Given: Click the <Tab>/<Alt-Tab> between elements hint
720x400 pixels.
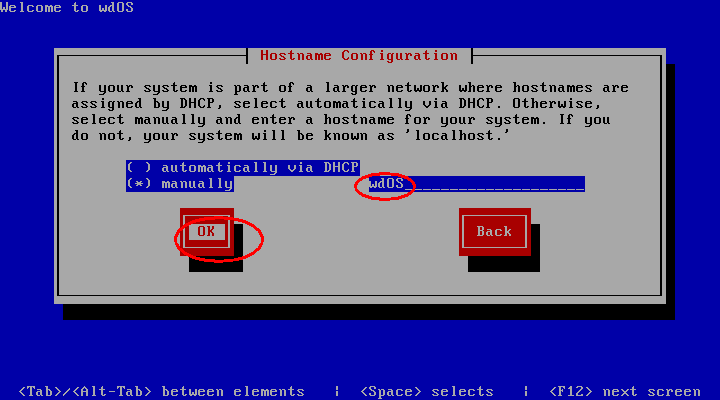Looking at the screenshot, I should click(x=162, y=391).
